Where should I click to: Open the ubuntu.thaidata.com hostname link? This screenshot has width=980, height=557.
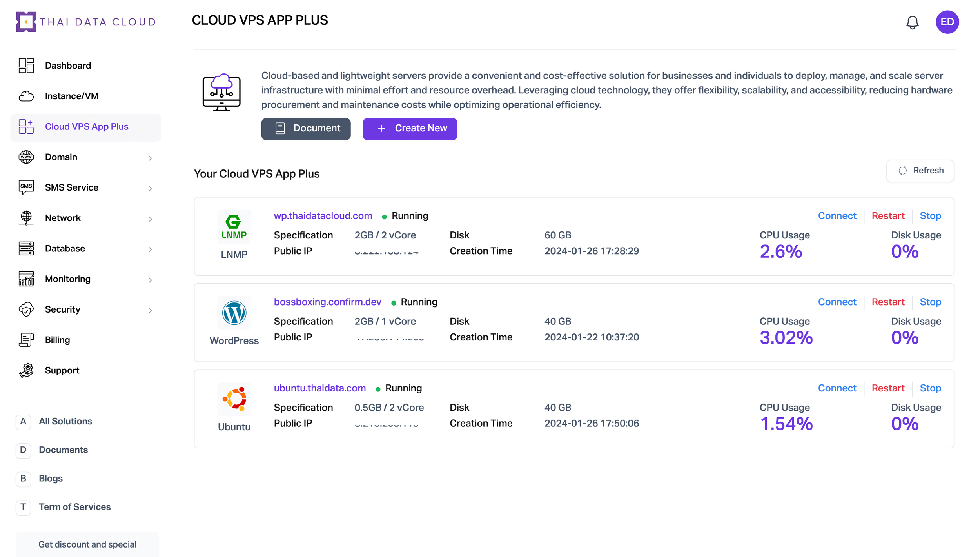tap(319, 388)
